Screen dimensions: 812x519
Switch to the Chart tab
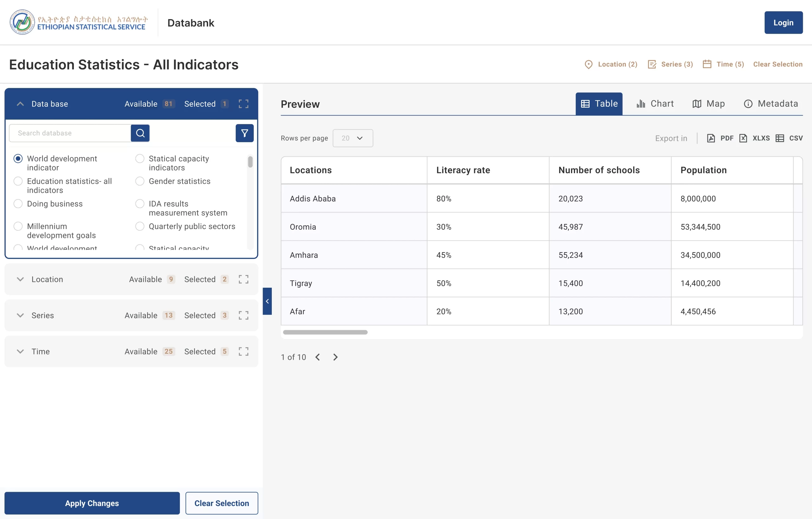(x=655, y=104)
